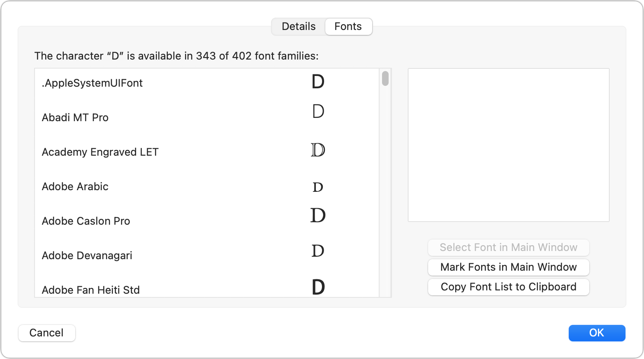Screen dimensions: 644x359
Task: Click the Adobe Caslon Pro D glyph sample
Action: coord(318,215)
